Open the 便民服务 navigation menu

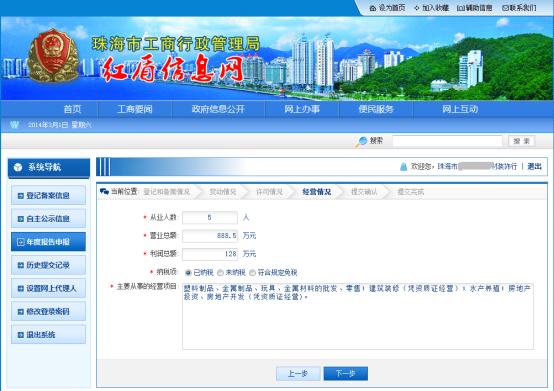click(x=376, y=109)
